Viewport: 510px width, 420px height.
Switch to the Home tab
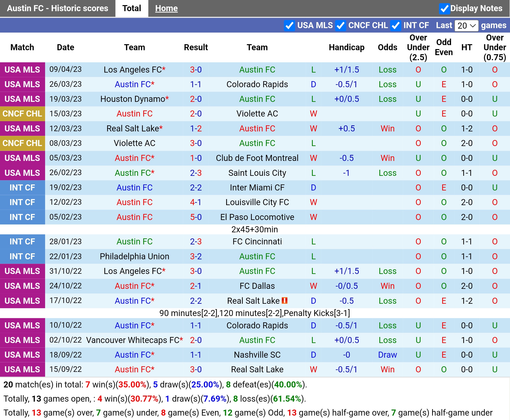point(166,8)
